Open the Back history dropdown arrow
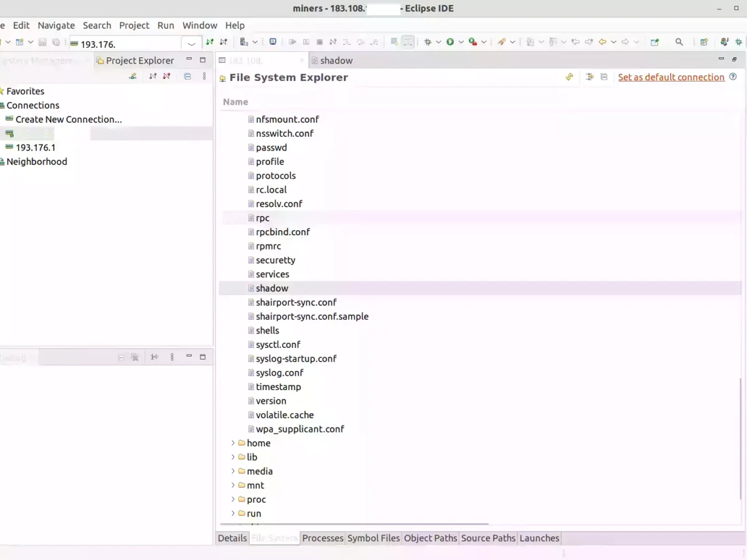 point(614,42)
